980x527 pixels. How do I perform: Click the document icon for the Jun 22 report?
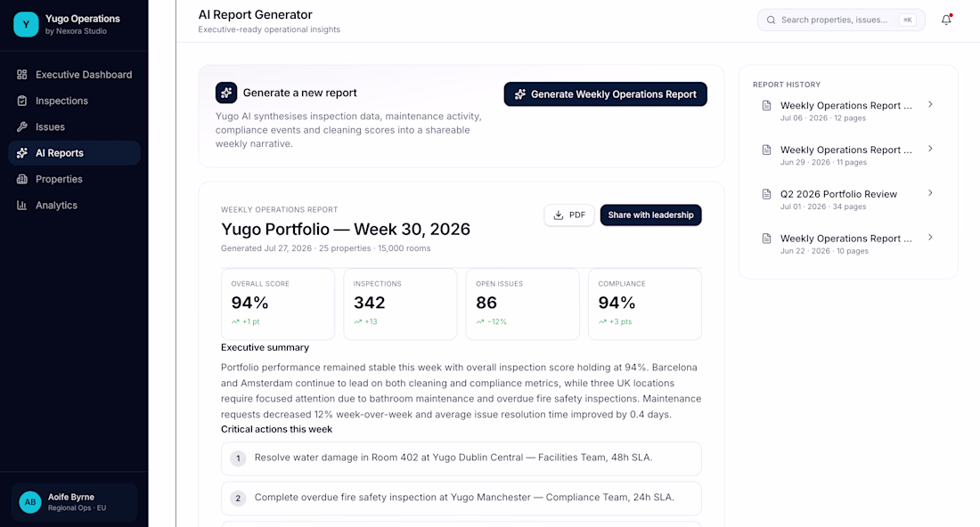pos(766,239)
